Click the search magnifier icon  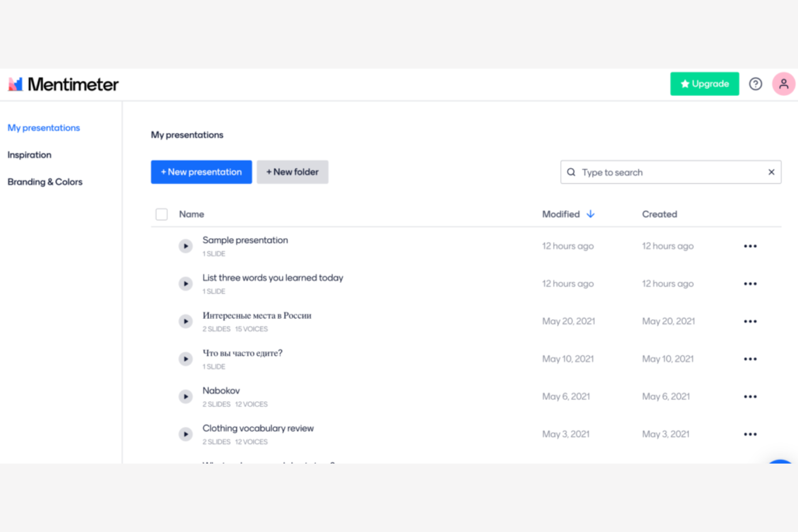pyautogui.click(x=571, y=172)
